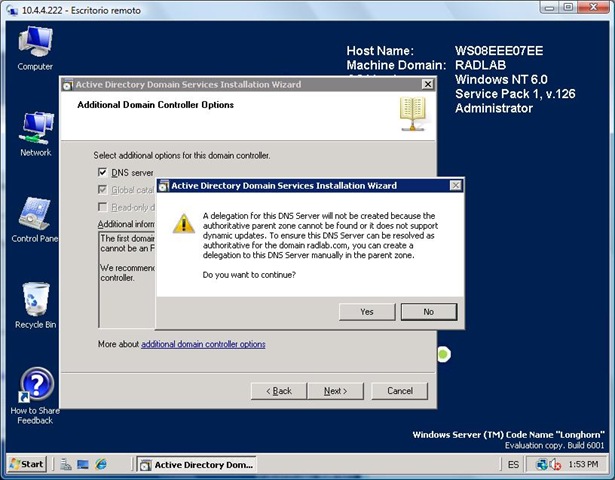Open the Network desktop icon

[35, 131]
